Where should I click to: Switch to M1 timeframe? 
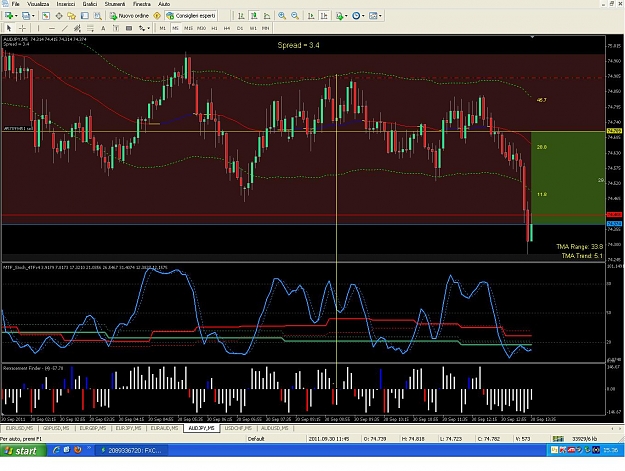pyautogui.click(x=162, y=28)
